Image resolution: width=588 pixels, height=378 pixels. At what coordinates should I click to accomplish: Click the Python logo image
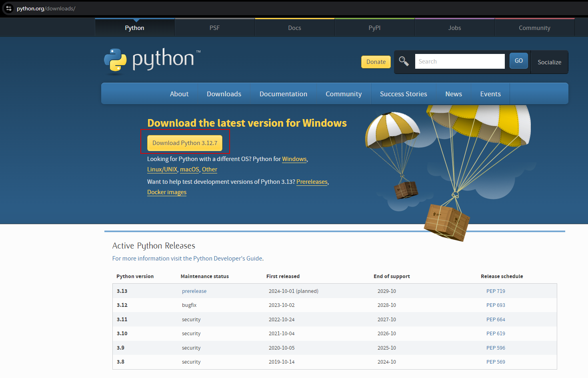[152, 61]
